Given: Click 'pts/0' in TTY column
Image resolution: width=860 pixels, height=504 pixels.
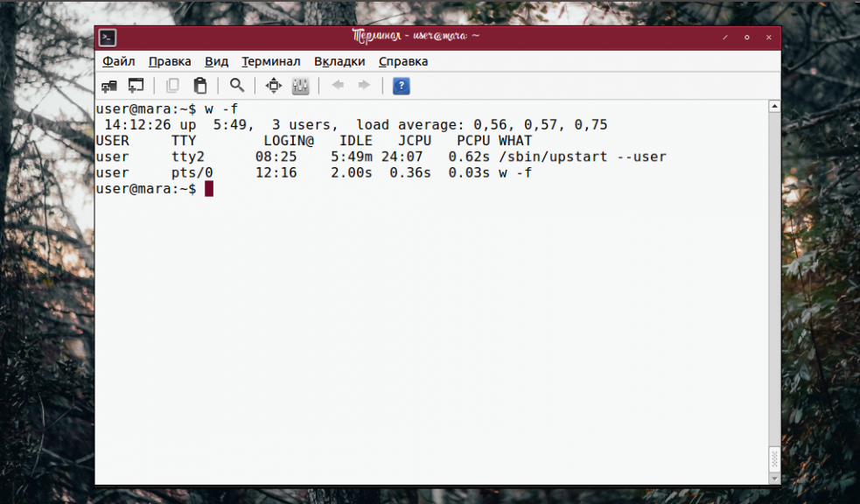Looking at the screenshot, I should [192, 172].
